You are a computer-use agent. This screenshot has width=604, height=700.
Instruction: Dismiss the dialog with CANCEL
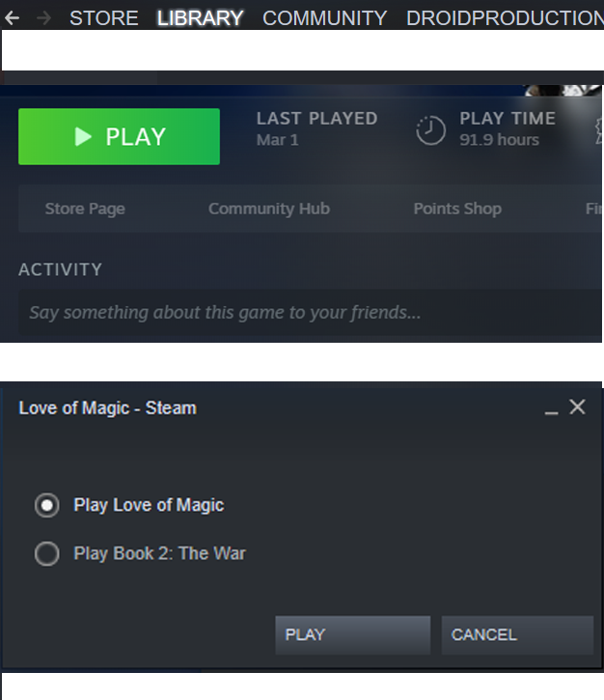[517, 634]
